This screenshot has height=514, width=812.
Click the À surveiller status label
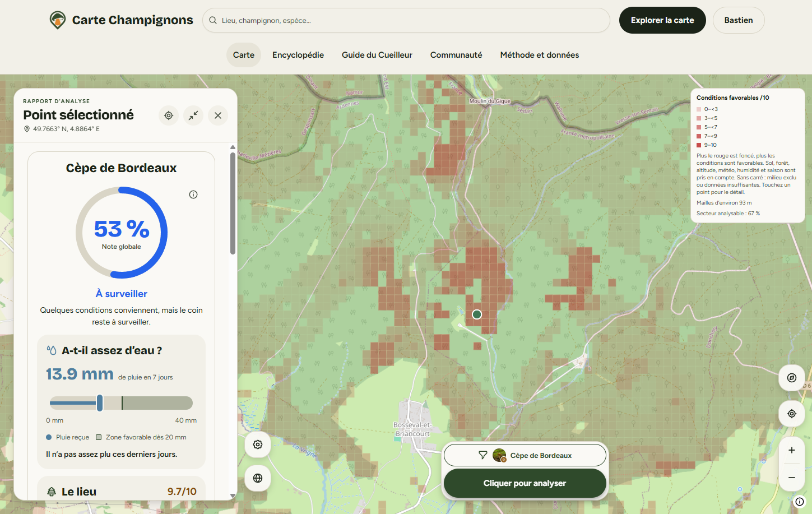pyautogui.click(x=122, y=294)
